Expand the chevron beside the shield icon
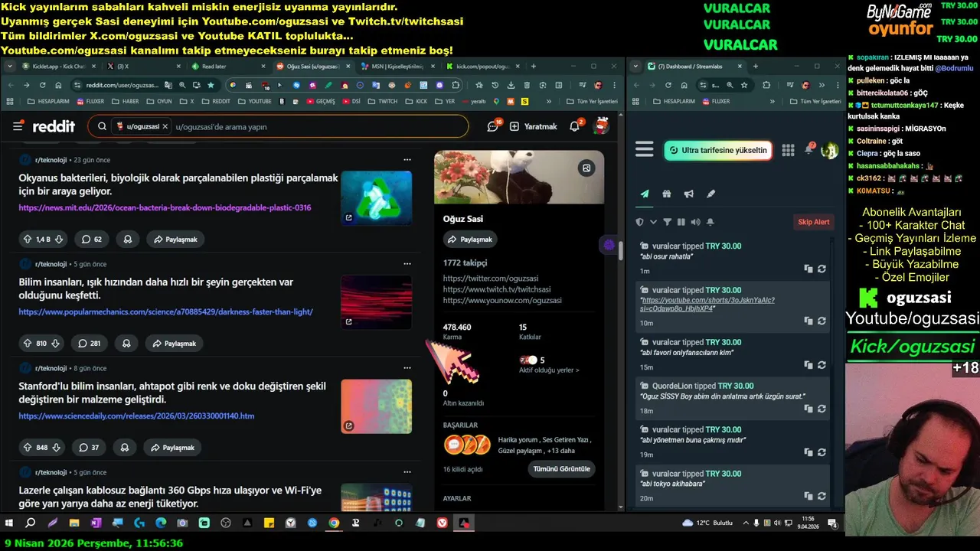 pos(653,222)
